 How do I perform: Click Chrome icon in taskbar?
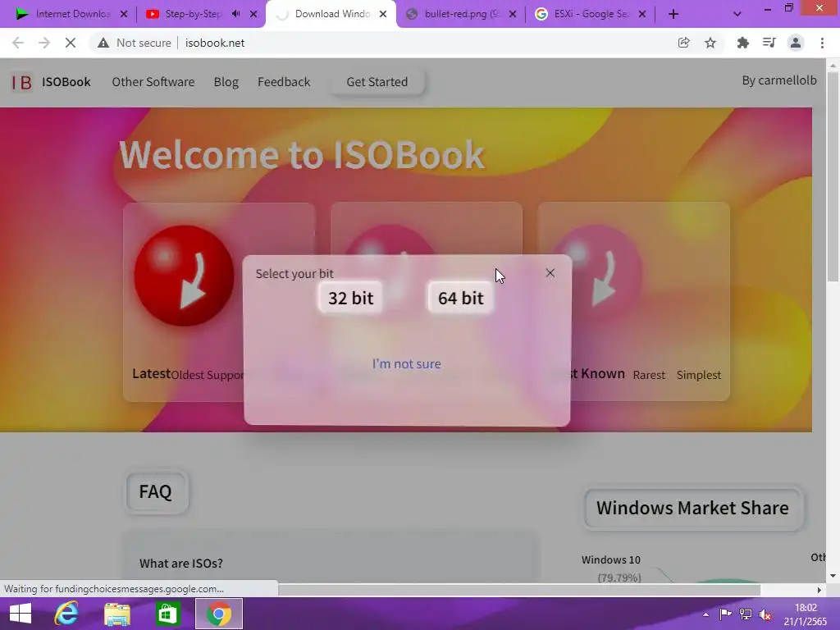(x=219, y=614)
